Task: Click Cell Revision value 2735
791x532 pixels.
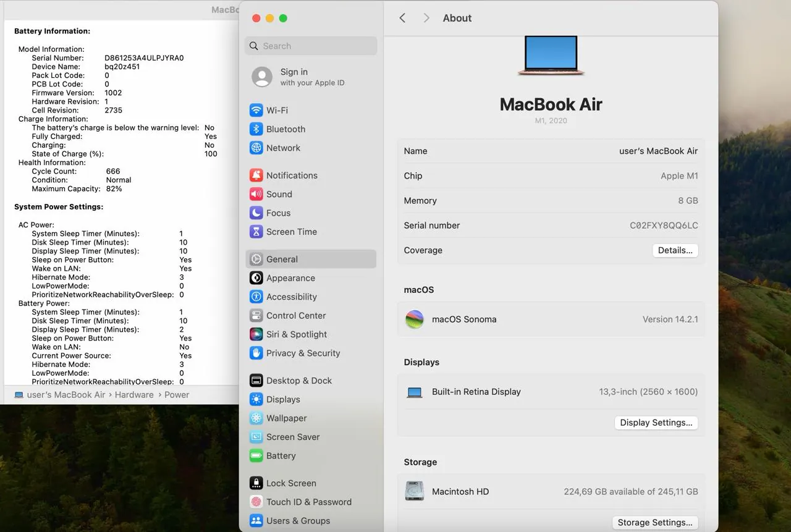Action: (113, 111)
